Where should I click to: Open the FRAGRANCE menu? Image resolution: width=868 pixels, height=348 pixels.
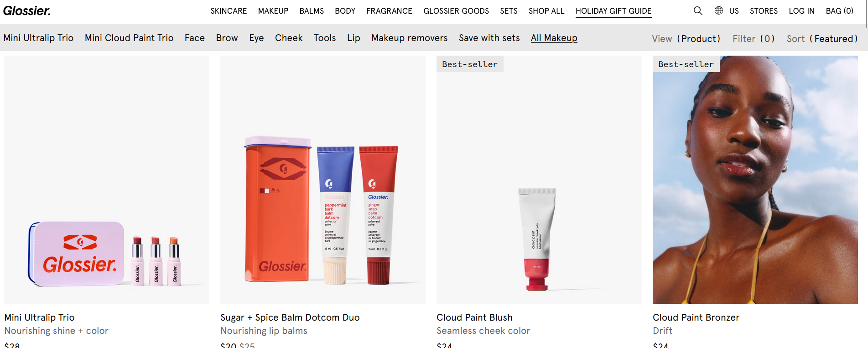click(x=389, y=11)
